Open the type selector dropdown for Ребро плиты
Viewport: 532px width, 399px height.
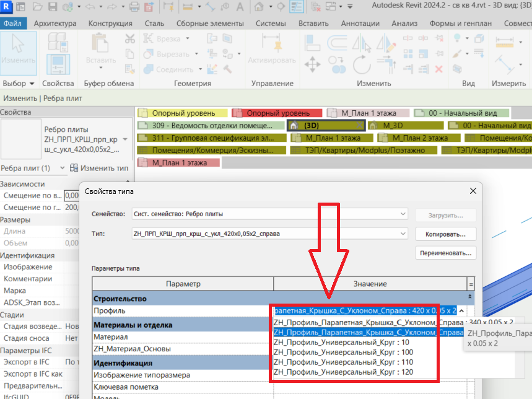[125, 139]
